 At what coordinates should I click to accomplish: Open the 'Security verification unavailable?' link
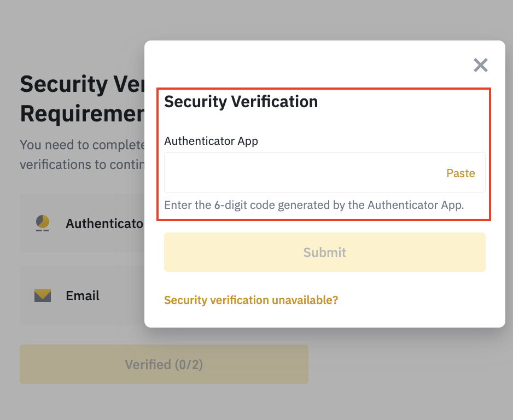tap(251, 300)
